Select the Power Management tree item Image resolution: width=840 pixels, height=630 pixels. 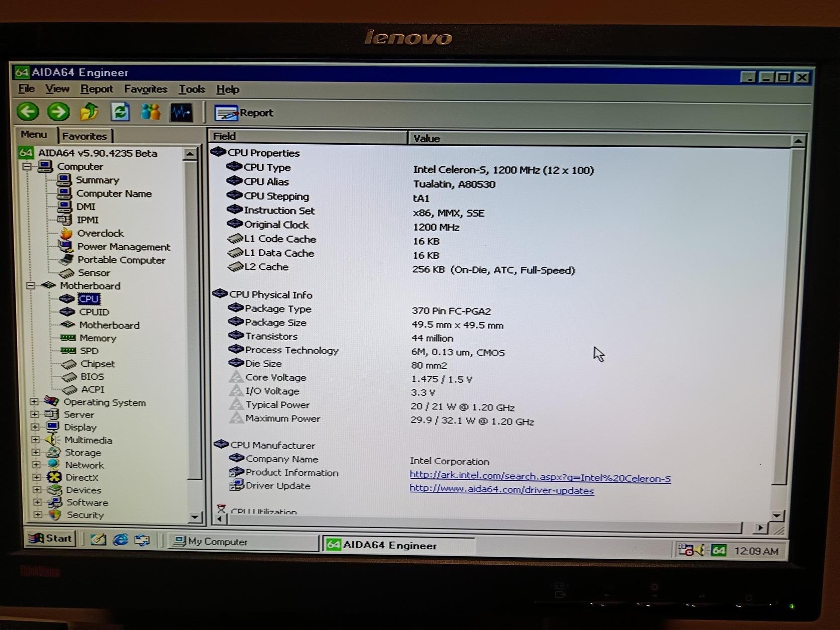(x=124, y=247)
